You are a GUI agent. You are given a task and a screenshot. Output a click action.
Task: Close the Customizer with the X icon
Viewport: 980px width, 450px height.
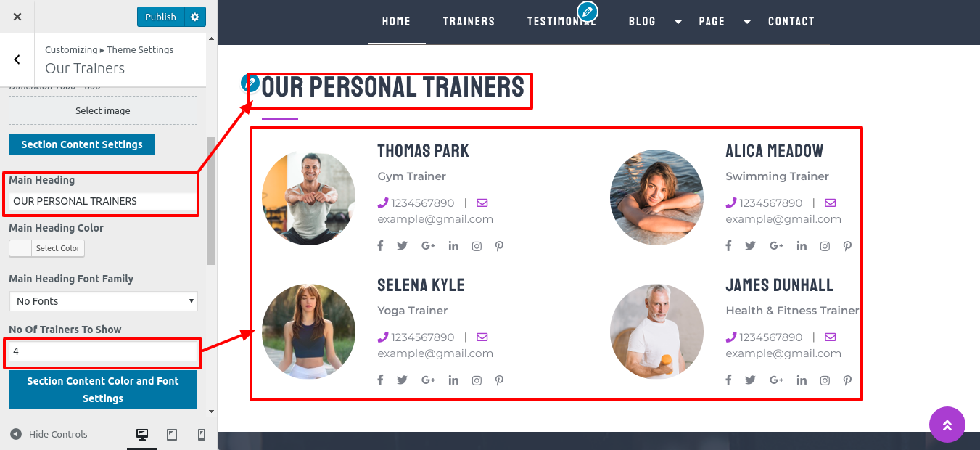coord(17,17)
